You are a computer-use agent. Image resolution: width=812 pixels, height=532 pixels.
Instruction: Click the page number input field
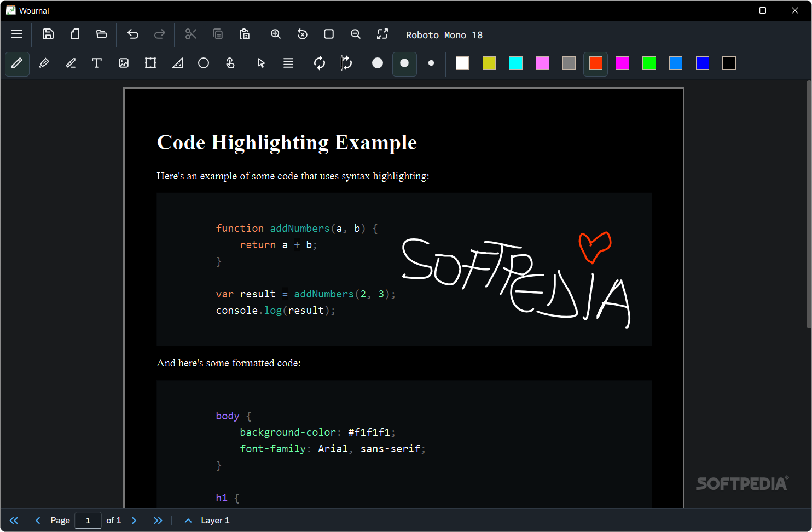click(88, 521)
